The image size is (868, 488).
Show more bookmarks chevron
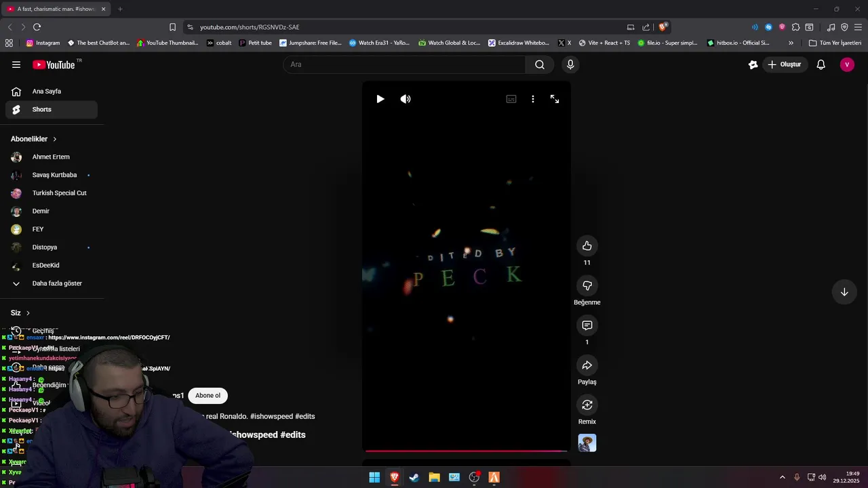click(791, 43)
